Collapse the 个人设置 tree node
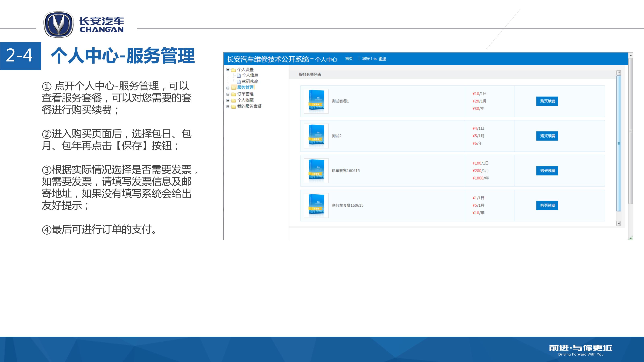 [228, 69]
